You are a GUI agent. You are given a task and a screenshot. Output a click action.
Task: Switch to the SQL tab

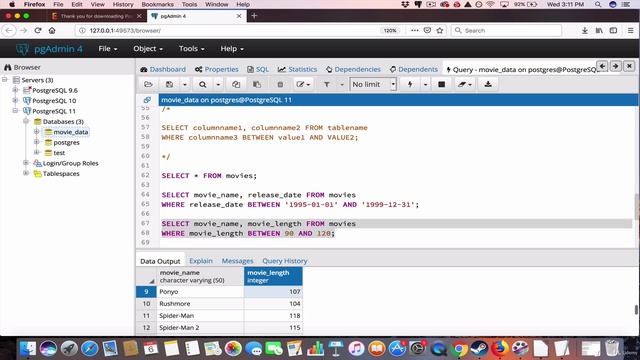[258, 69]
